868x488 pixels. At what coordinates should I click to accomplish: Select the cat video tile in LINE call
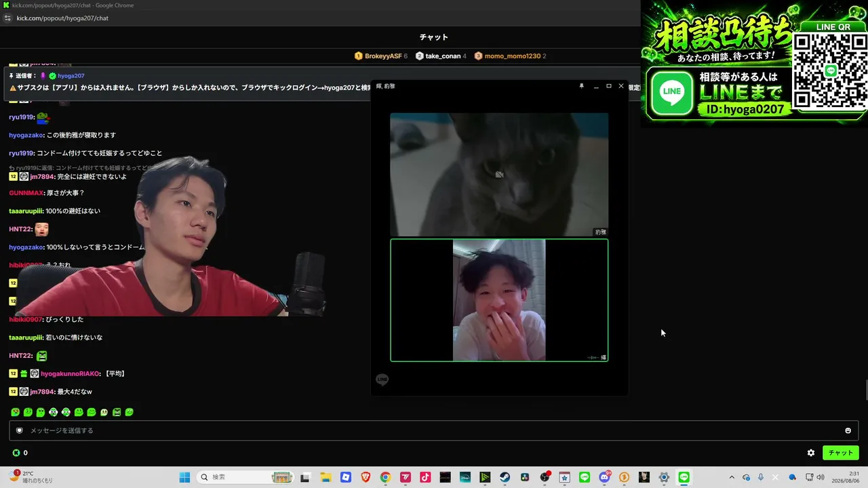499,174
